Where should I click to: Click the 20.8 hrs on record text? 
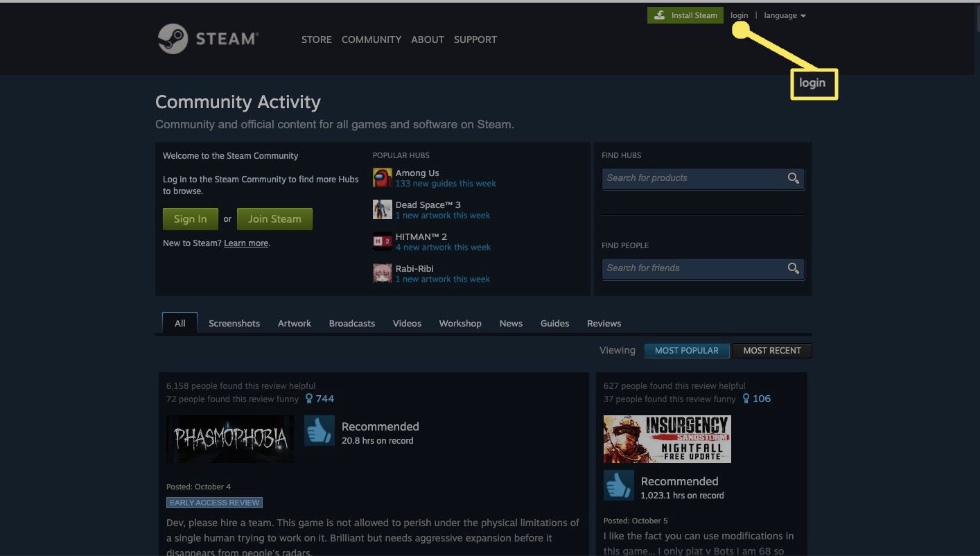pos(378,440)
